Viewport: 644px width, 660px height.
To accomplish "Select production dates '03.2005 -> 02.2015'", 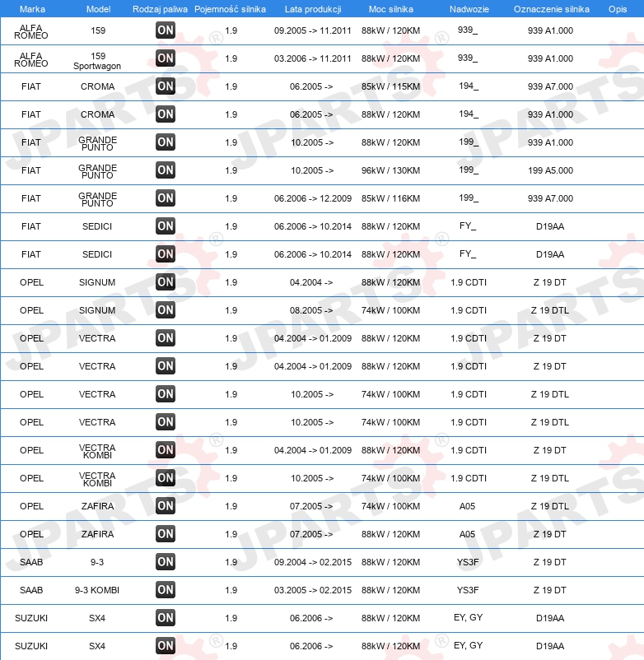I will pyautogui.click(x=312, y=590).
